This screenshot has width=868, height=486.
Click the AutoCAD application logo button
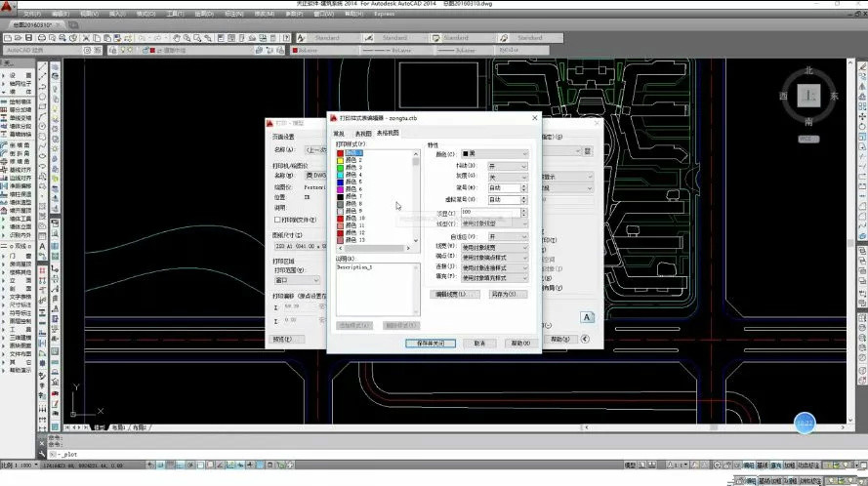pos(8,8)
